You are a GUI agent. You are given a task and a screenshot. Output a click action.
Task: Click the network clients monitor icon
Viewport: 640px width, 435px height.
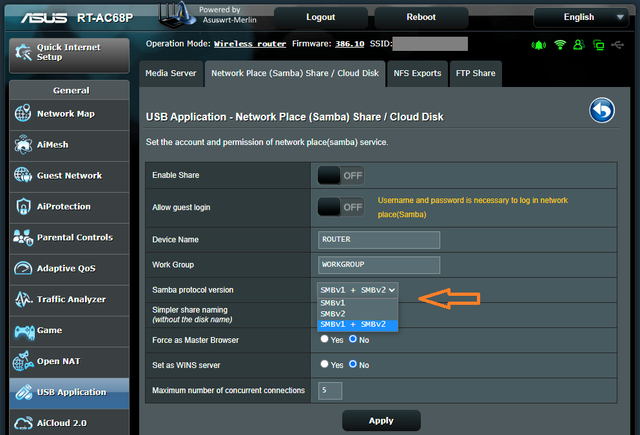(x=598, y=45)
